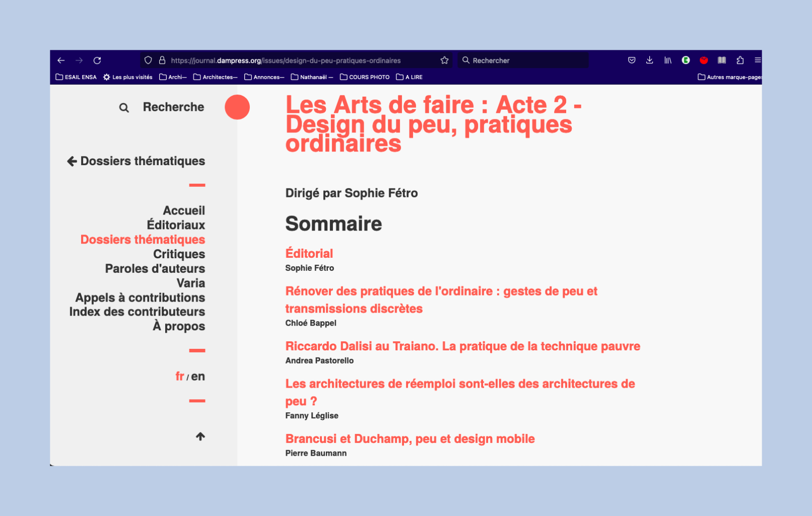Click the Rechercher search field
The height and width of the screenshot is (516, 812).
pyautogui.click(x=524, y=60)
